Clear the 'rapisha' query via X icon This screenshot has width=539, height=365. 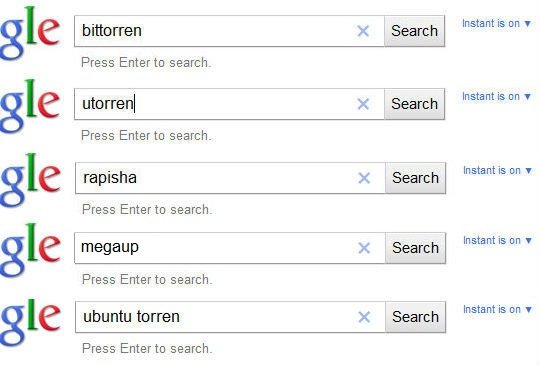(364, 178)
